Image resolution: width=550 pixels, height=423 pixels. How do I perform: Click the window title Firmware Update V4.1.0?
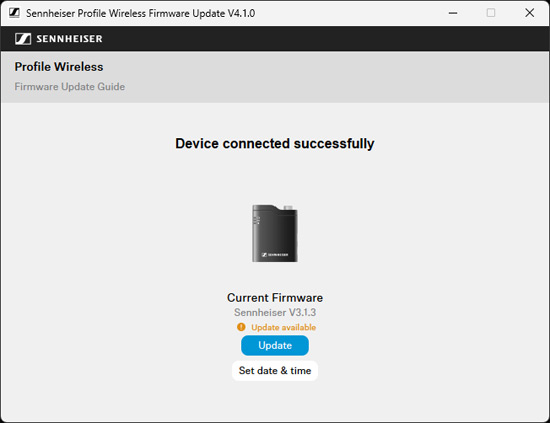(x=140, y=13)
